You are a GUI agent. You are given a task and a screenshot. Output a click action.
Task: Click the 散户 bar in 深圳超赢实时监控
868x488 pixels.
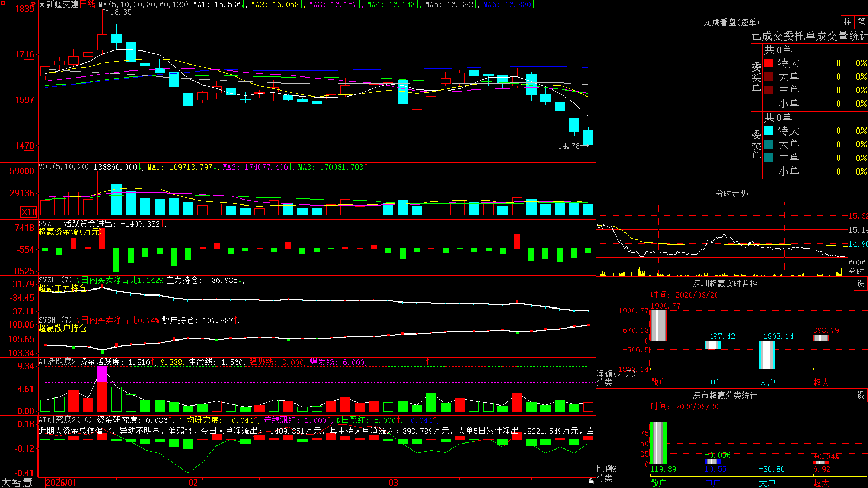[x=658, y=325]
